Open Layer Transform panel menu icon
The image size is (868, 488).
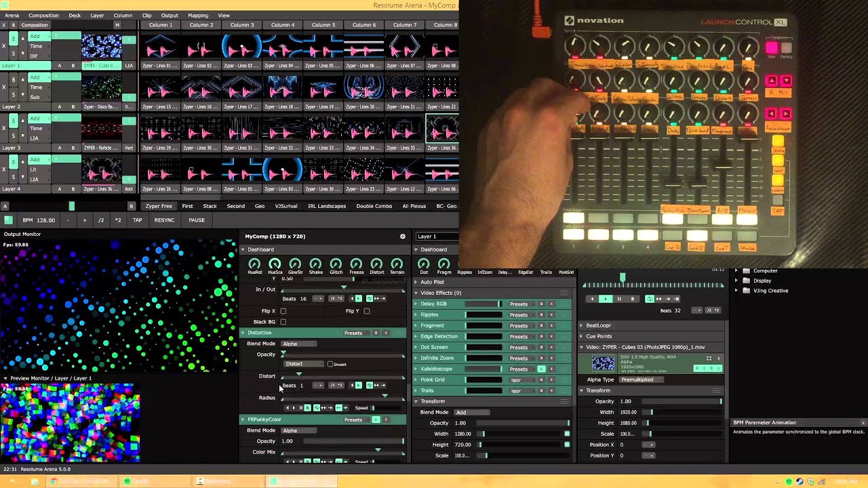point(564,401)
